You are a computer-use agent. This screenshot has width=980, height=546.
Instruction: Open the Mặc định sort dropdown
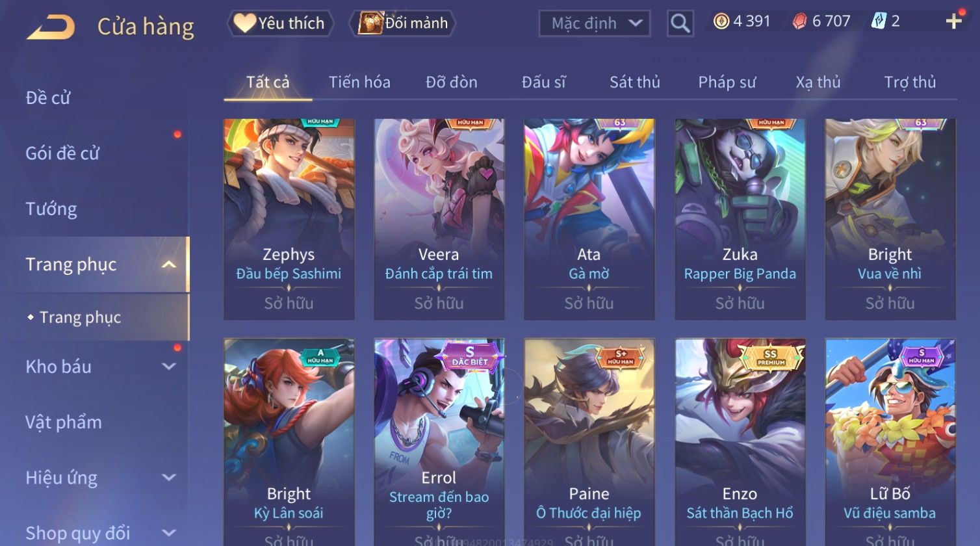(595, 23)
